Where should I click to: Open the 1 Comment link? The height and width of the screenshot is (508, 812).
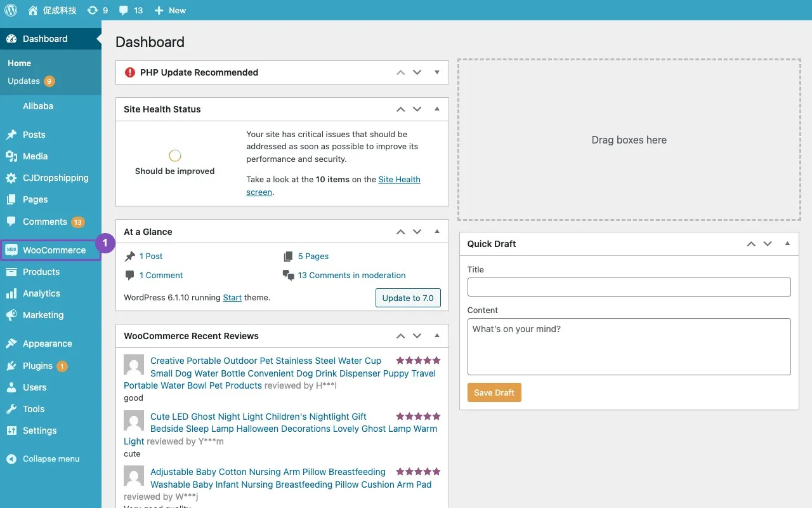pos(161,276)
